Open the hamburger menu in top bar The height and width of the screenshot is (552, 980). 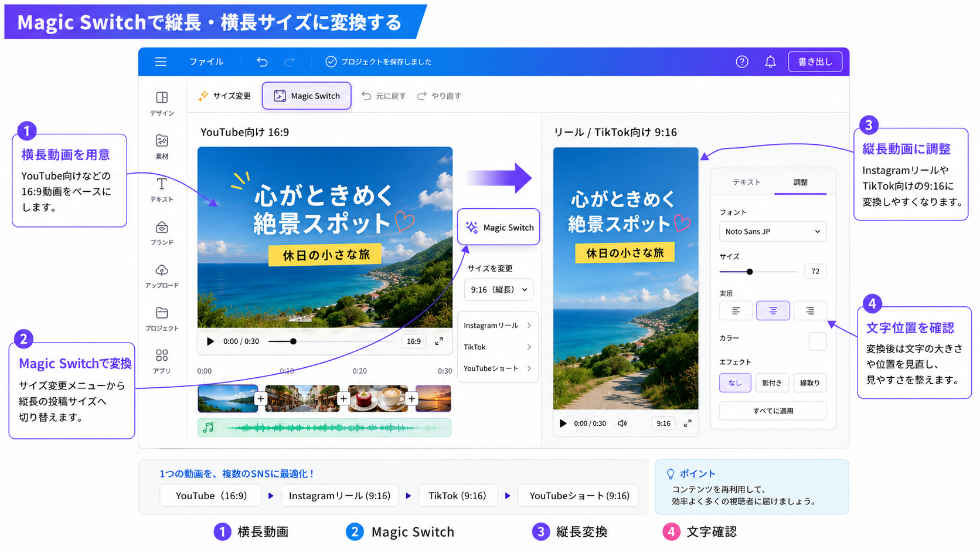click(x=161, y=62)
